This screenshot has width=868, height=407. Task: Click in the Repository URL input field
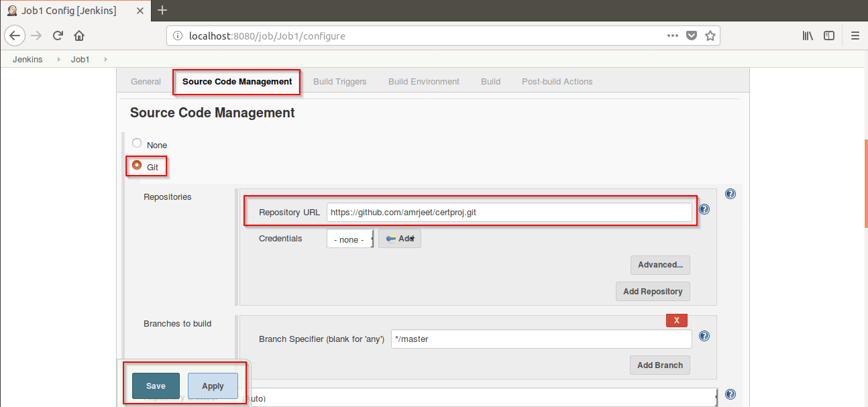pos(509,213)
